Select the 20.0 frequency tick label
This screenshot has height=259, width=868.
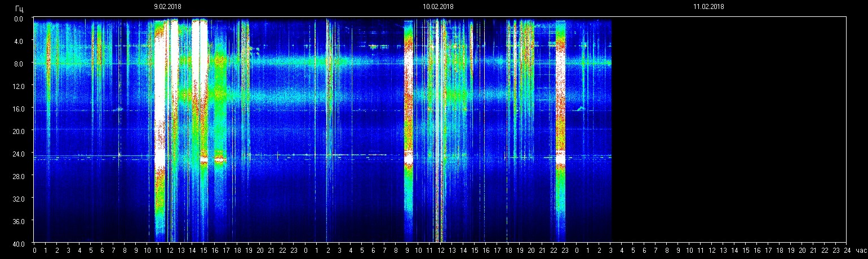[18, 131]
